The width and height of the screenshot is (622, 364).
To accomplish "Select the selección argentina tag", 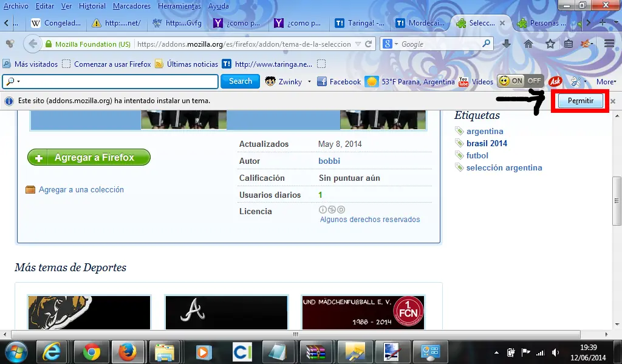I will click(504, 167).
